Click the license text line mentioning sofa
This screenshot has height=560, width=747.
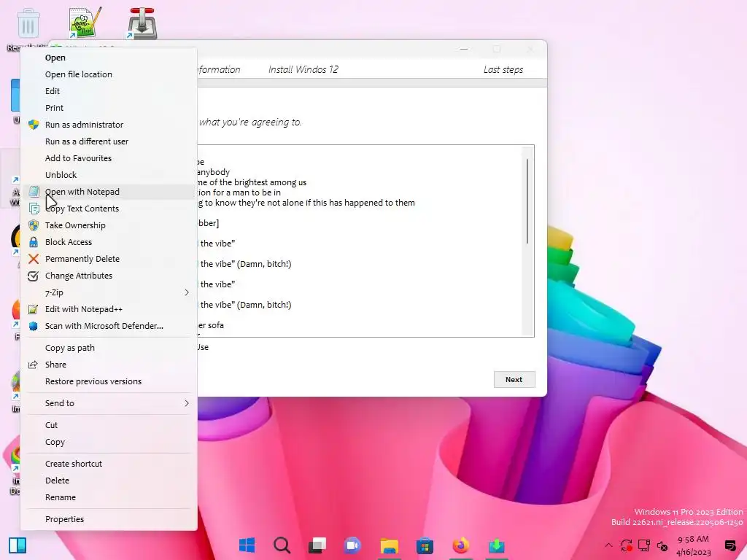(211, 325)
